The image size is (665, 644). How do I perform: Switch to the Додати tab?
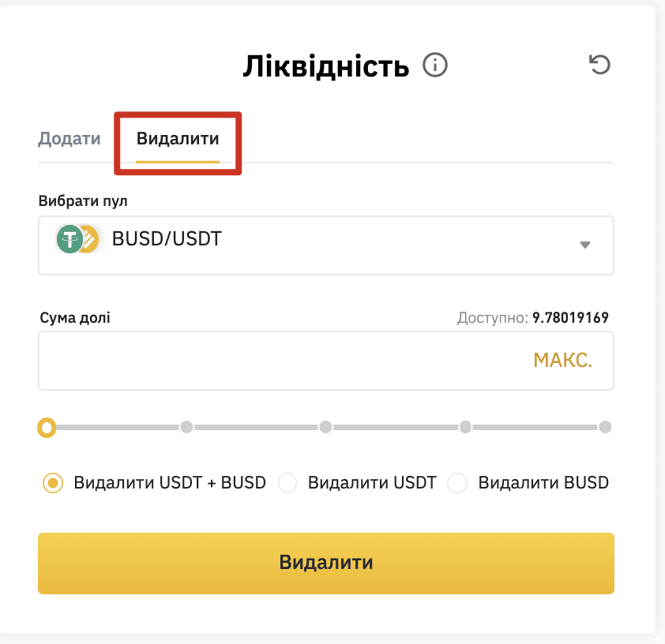[x=70, y=139]
